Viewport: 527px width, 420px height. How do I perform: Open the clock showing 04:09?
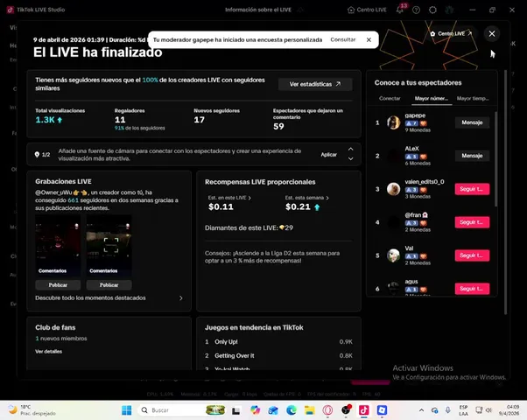[x=509, y=410]
